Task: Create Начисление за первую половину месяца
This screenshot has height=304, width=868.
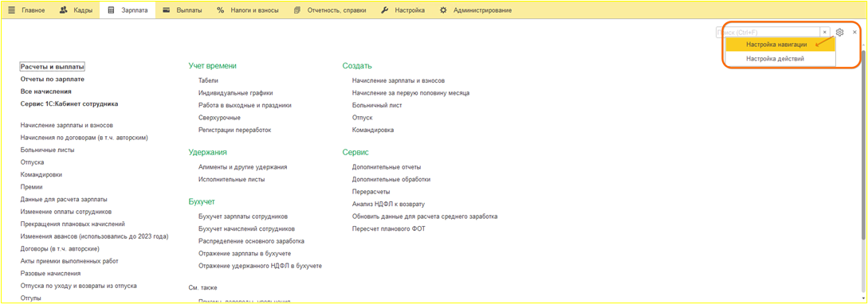Action: [410, 93]
